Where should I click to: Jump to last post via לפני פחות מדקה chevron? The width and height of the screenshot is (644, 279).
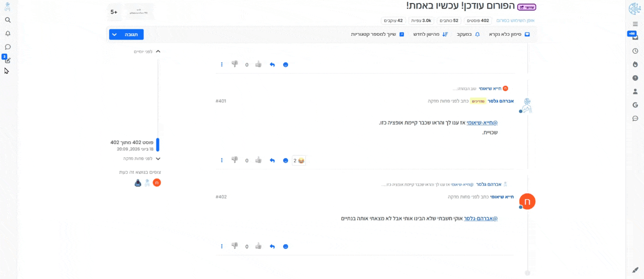[x=158, y=158]
